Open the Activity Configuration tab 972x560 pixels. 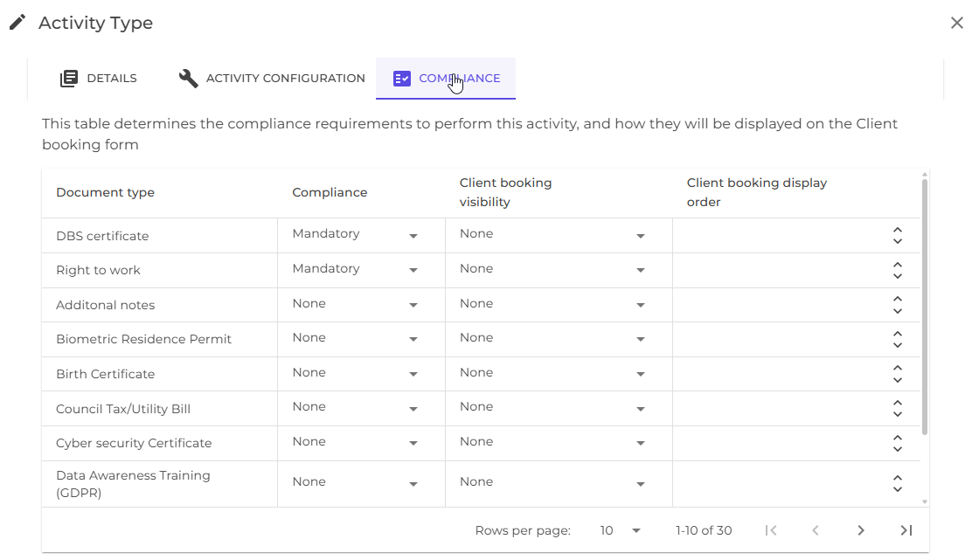point(272,79)
